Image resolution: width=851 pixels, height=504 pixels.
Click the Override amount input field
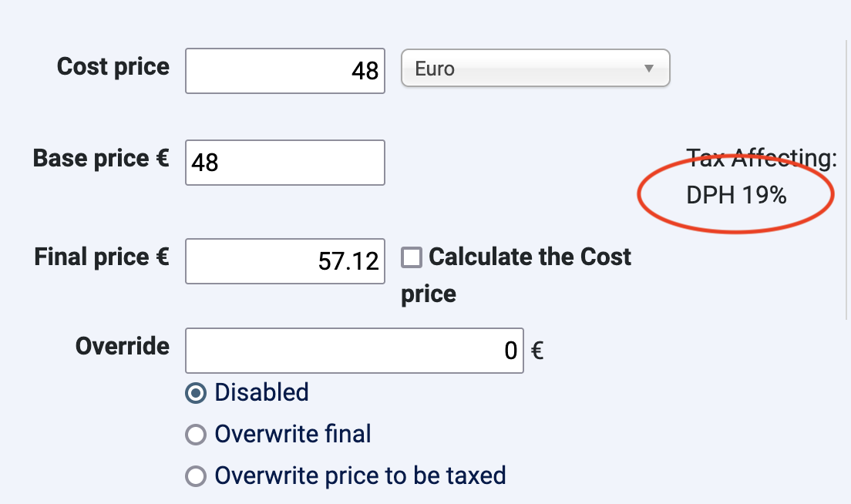355,351
